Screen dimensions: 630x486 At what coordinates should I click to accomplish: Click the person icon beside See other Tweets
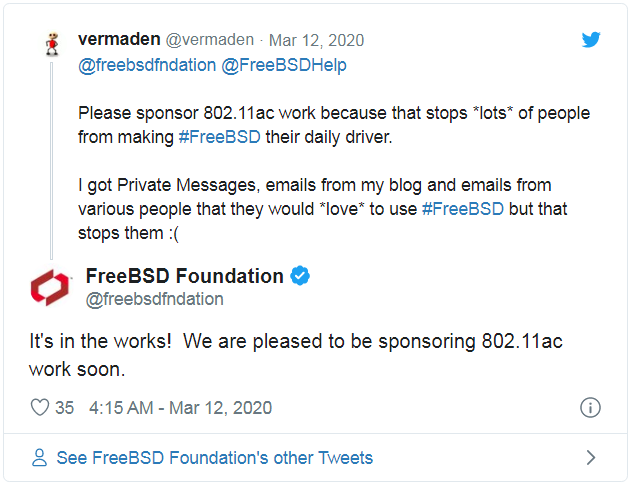tap(39, 457)
